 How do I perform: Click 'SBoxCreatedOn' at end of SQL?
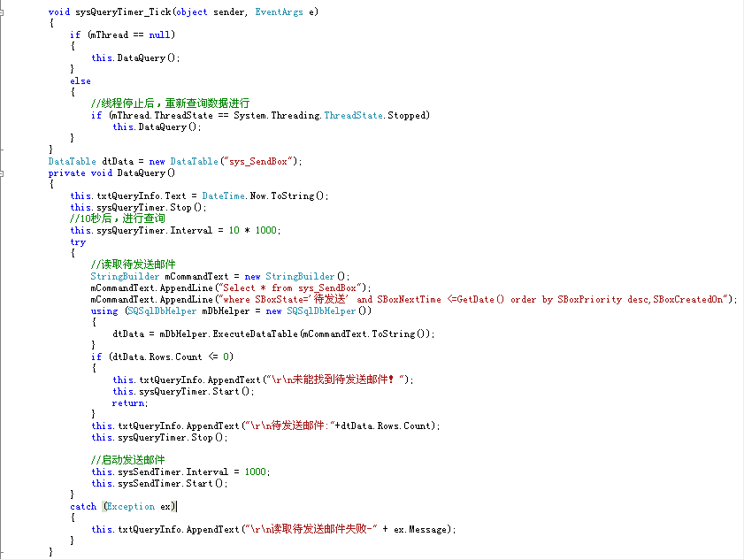(688, 299)
